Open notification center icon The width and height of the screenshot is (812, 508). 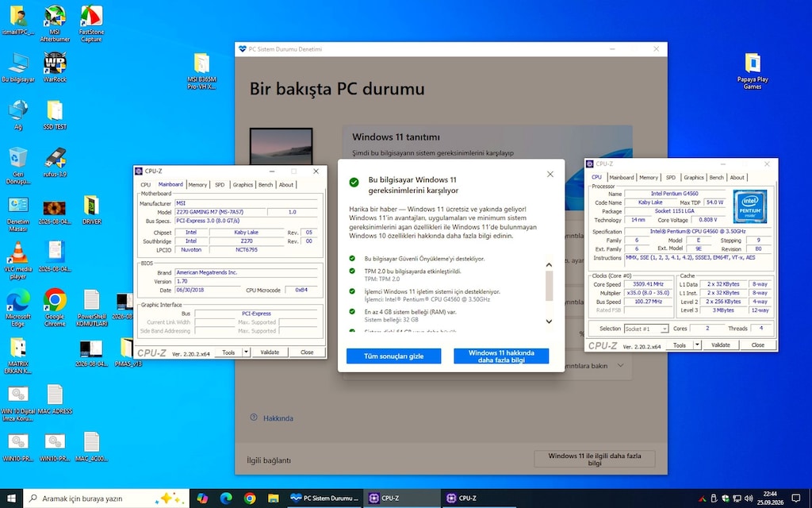pos(796,498)
